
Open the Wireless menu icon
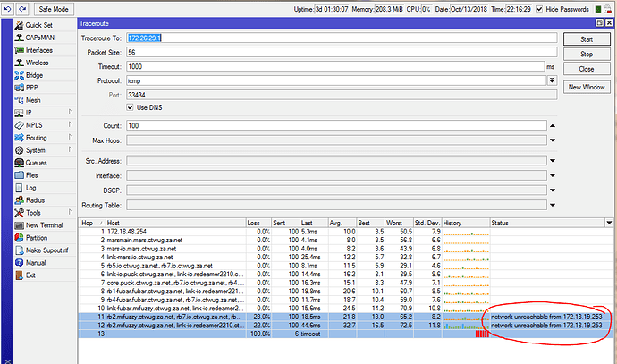coord(19,63)
